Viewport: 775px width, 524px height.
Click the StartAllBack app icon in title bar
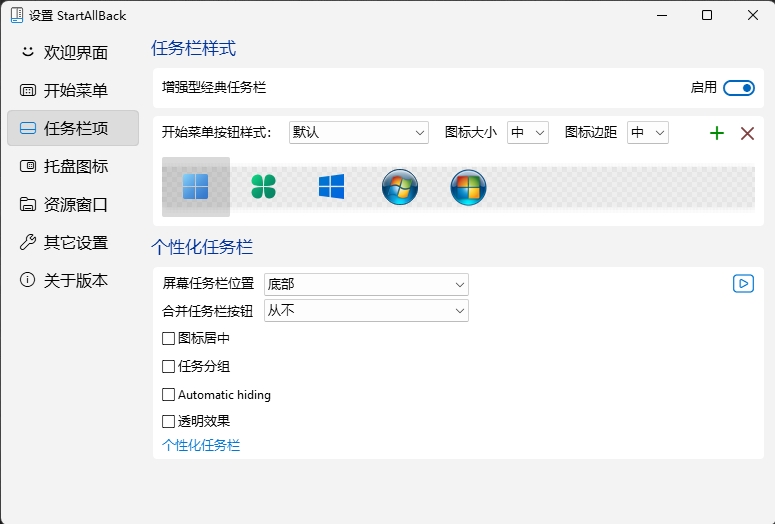click(x=17, y=15)
